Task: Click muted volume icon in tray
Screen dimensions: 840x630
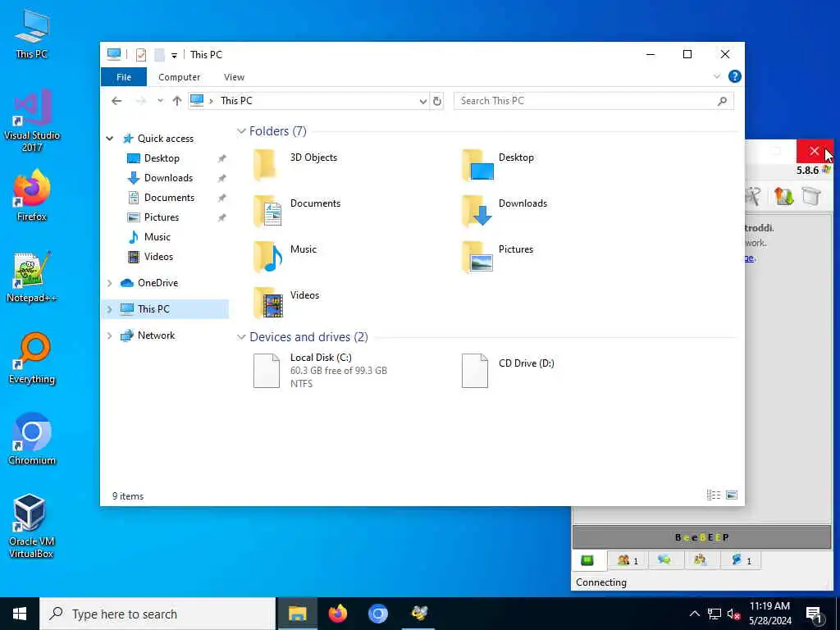Action: click(733, 614)
